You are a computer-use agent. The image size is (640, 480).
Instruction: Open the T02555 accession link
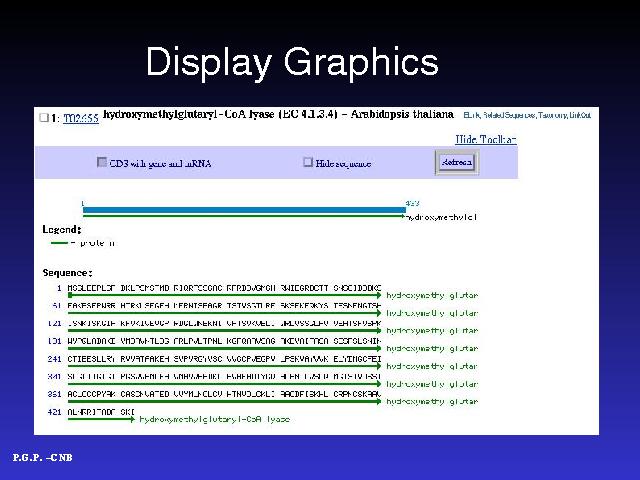click(81, 118)
